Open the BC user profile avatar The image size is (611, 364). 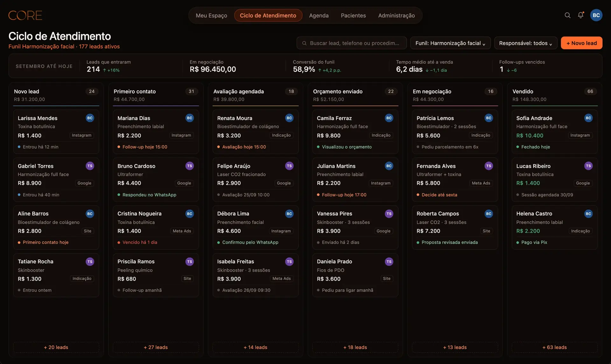[596, 15]
